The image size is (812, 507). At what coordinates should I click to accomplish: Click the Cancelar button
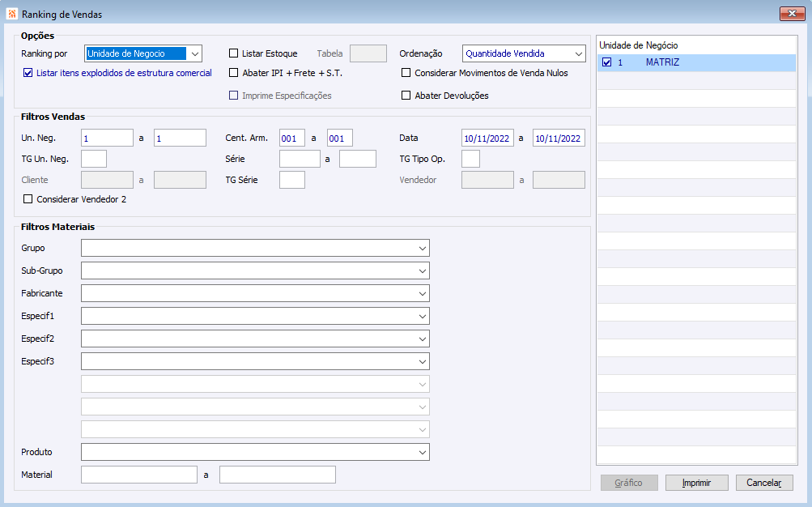(x=764, y=483)
